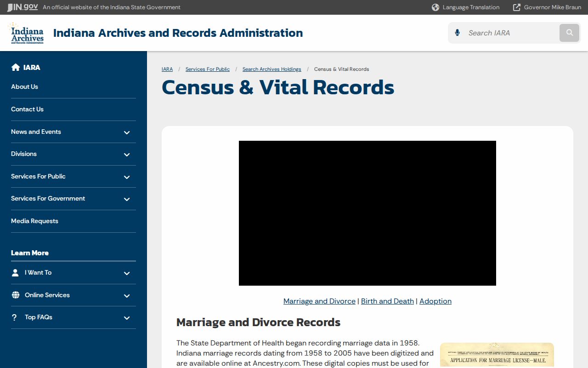
Task: Open Services For Public breadcrumb link
Action: pyautogui.click(x=208, y=69)
